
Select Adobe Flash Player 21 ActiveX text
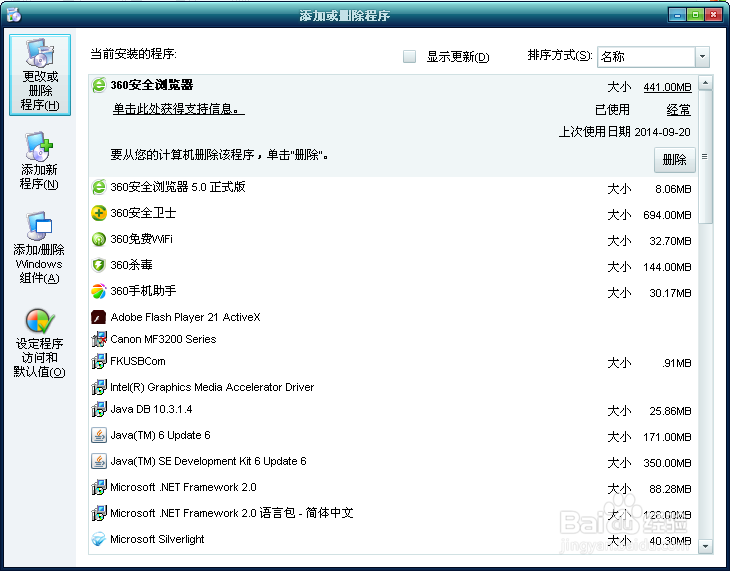[x=185, y=317]
